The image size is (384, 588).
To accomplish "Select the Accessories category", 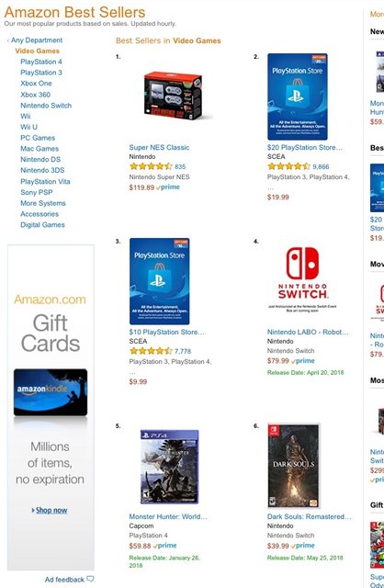I will point(40,214).
